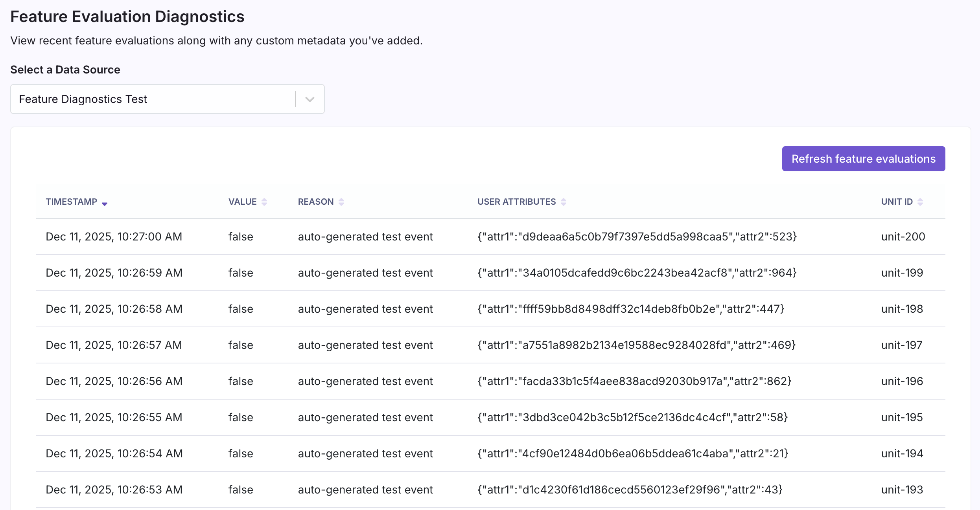Select timestamp Dec 11, 2025, 10:26:53 AM
The image size is (980, 510).
pyautogui.click(x=114, y=490)
